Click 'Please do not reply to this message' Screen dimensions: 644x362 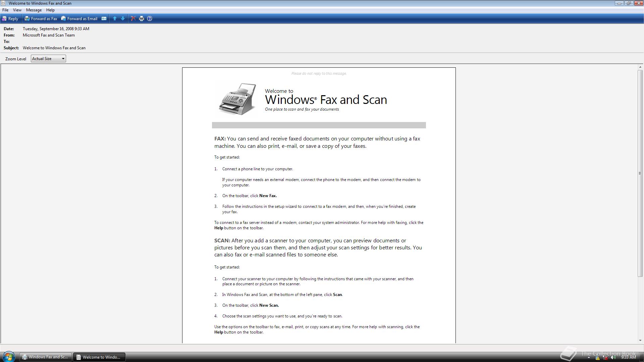319,73
